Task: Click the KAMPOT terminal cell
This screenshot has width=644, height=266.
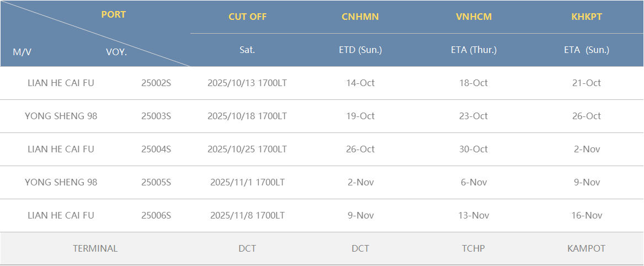Action: 586,248
